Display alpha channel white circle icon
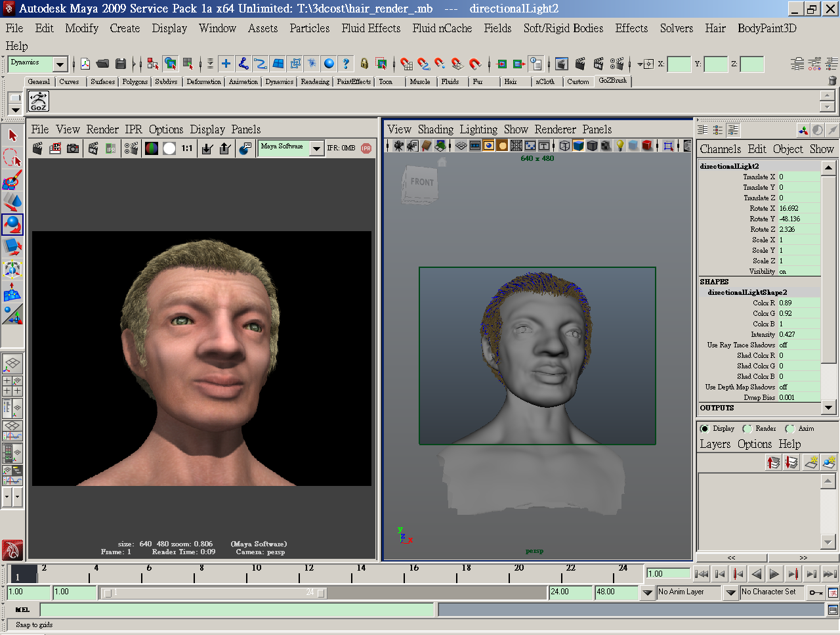The height and width of the screenshot is (635, 840). [x=169, y=148]
